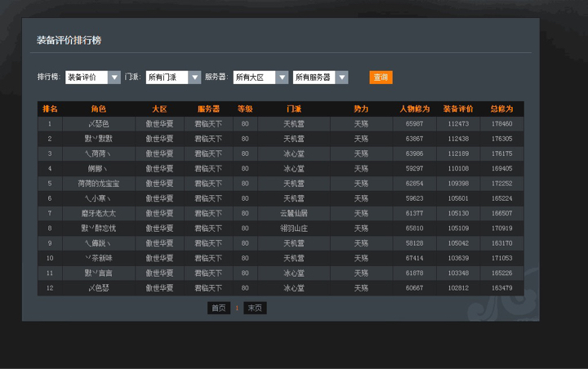Click the 人物修为 column header

[414, 109]
